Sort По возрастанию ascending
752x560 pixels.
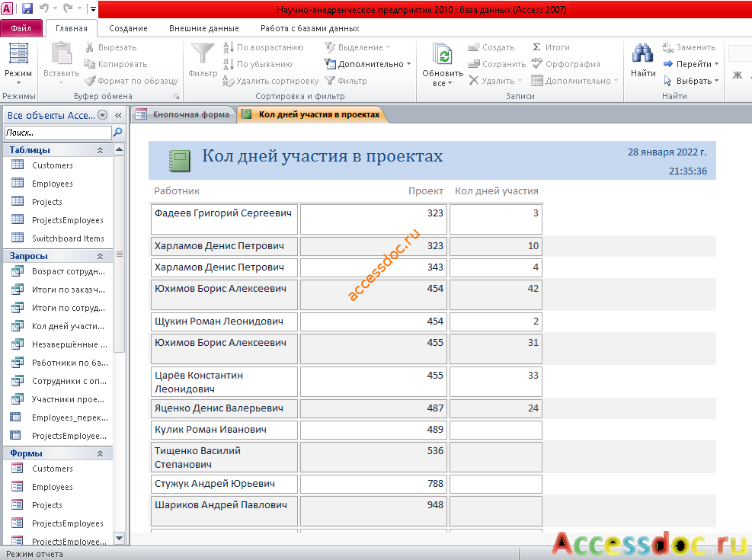(x=264, y=47)
